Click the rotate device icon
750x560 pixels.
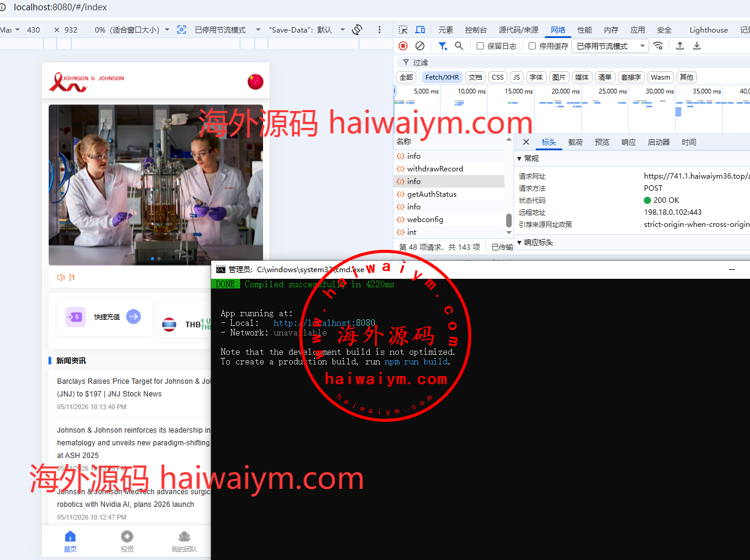click(357, 30)
